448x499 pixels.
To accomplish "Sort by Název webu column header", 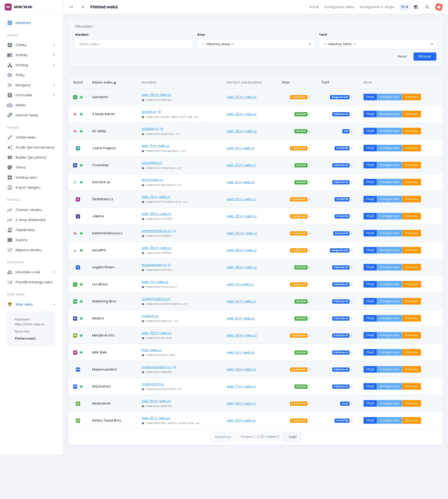I will [104, 82].
